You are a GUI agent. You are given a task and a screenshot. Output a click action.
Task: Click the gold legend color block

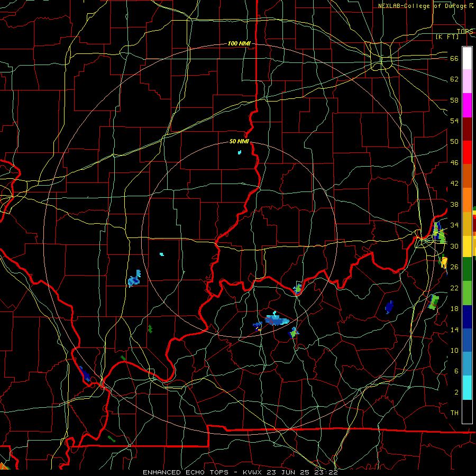(x=467, y=224)
